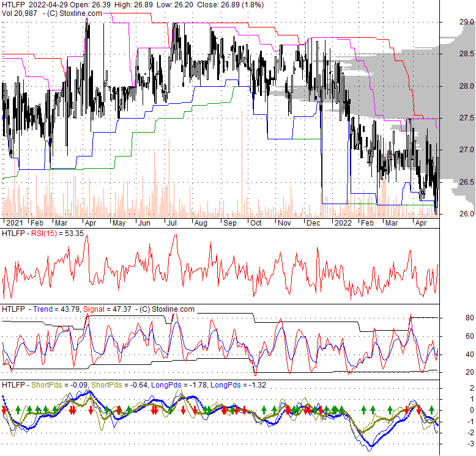Select the Jul label on the time axis

(172, 223)
